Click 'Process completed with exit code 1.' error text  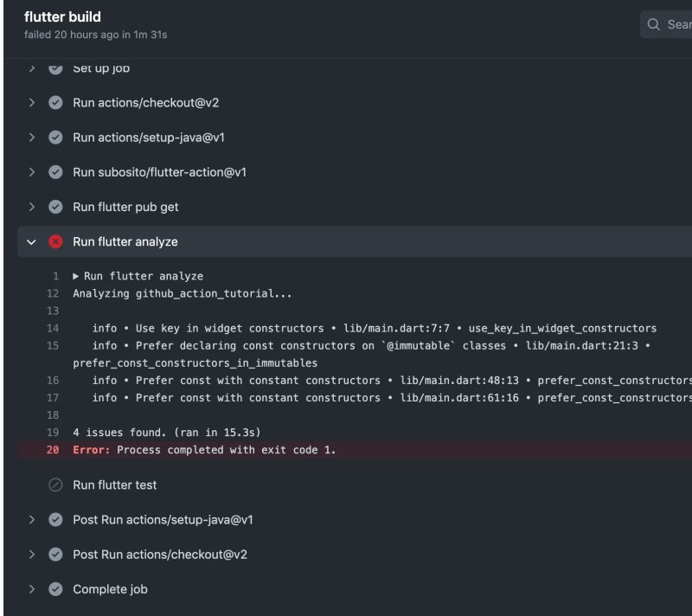pyautogui.click(x=227, y=450)
